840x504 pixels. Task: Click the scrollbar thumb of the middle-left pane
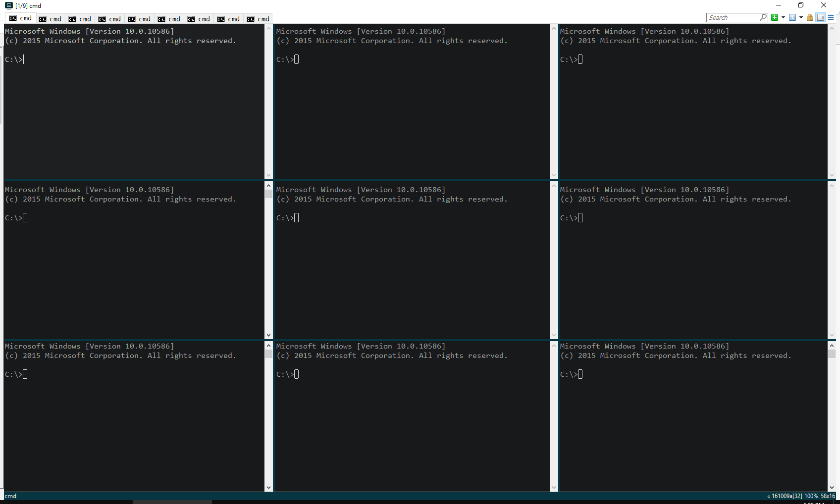tap(268, 194)
